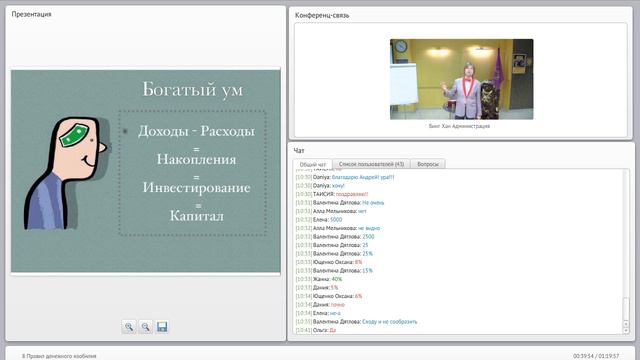The height and width of the screenshot is (360, 640).
Task: Click the Чат panel header
Action: tap(299, 151)
